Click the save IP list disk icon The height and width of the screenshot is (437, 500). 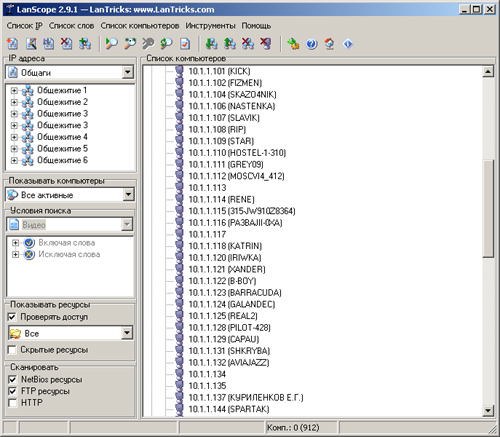49,44
